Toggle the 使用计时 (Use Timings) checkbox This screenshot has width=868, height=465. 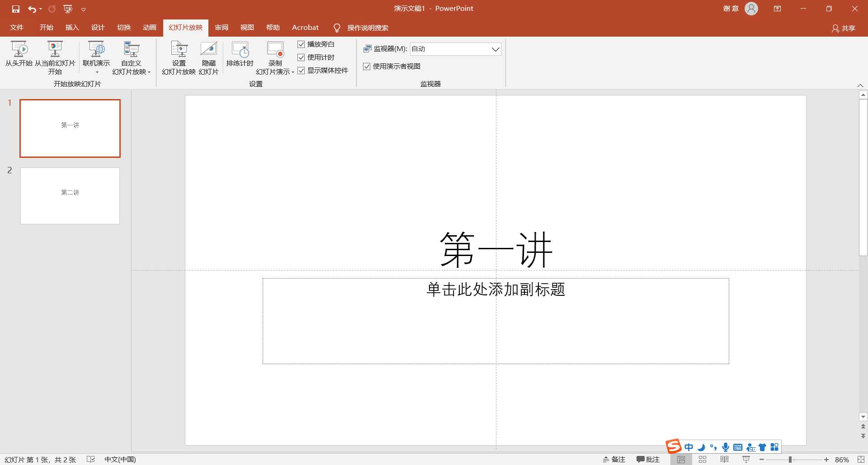[301, 57]
